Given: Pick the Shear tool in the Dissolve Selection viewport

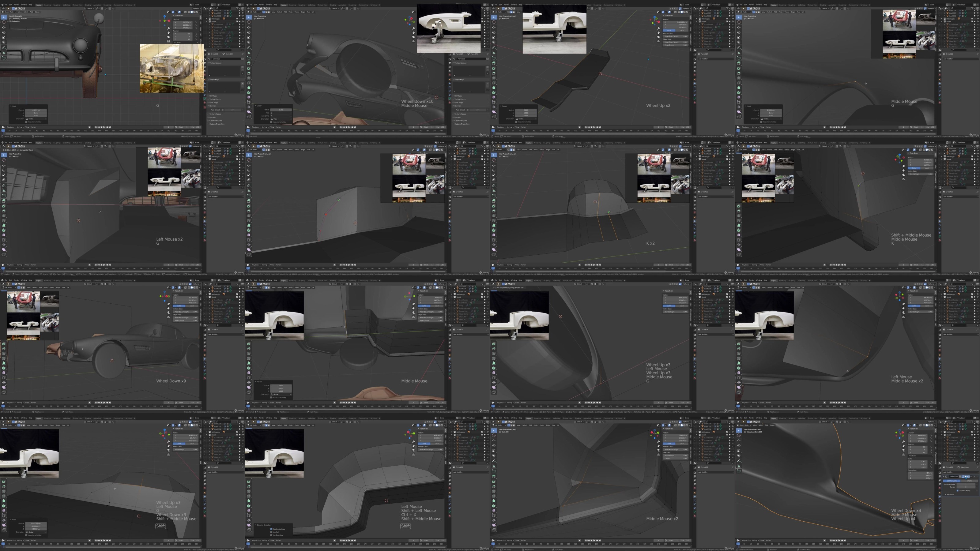Looking at the screenshot, I should click(x=249, y=525).
